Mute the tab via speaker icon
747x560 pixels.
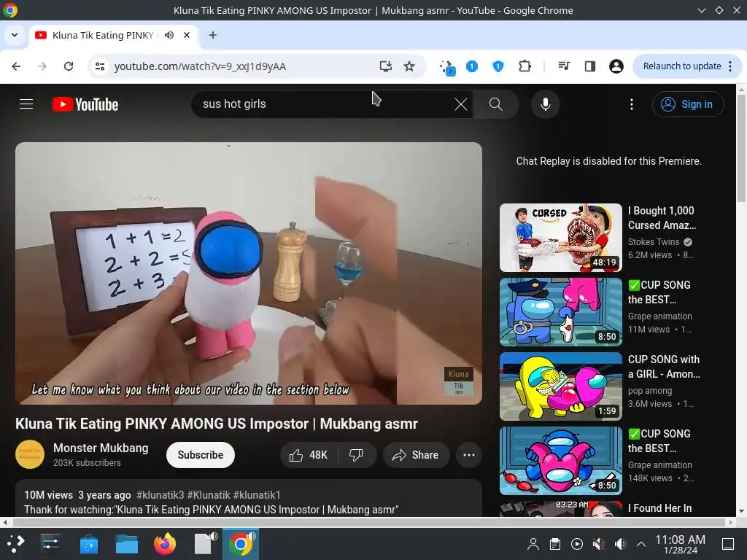[169, 35]
